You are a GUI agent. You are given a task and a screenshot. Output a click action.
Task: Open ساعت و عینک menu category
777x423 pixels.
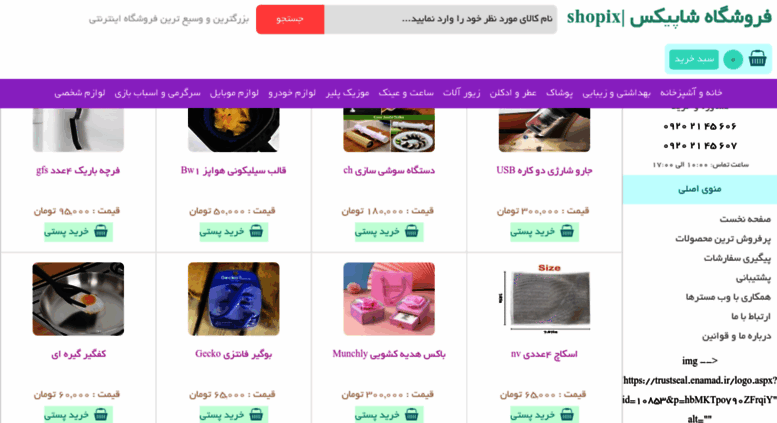406,93
